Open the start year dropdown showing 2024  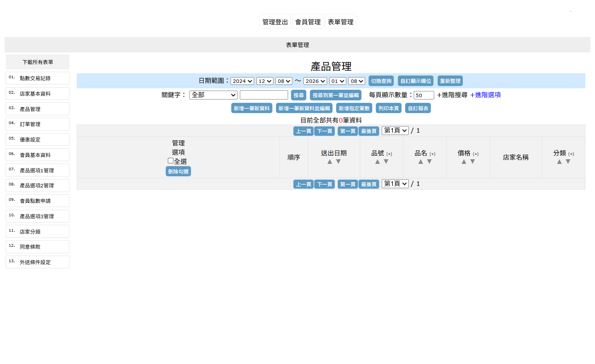(242, 81)
